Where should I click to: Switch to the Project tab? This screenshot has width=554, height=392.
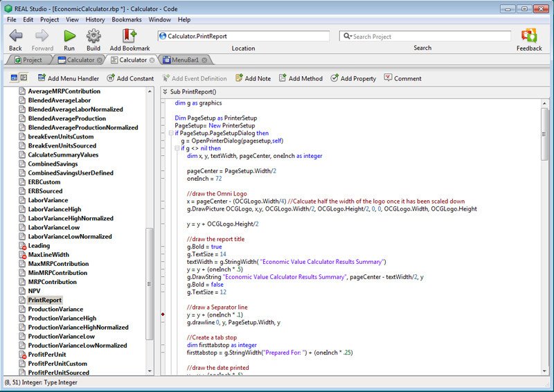[x=28, y=60]
